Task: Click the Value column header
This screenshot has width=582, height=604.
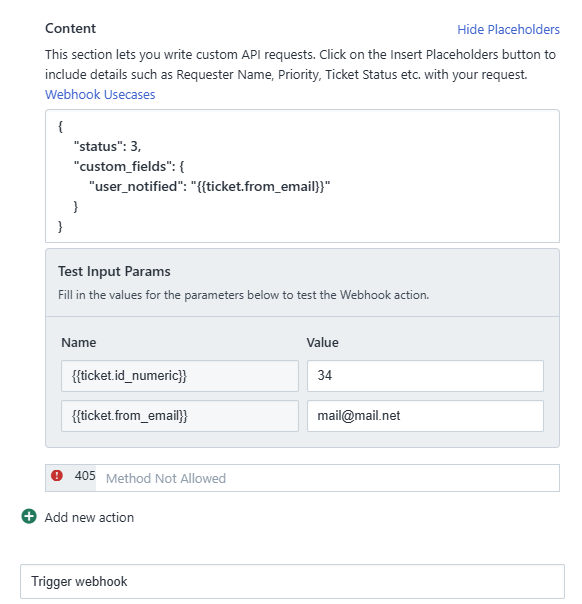Action: [x=322, y=342]
